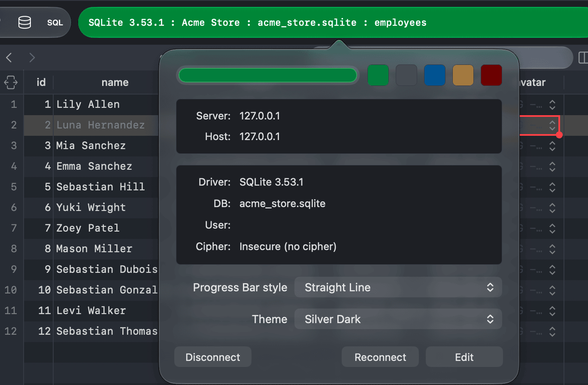Choose the gray connection color swatch
The width and height of the screenshot is (588, 385).
click(x=406, y=75)
